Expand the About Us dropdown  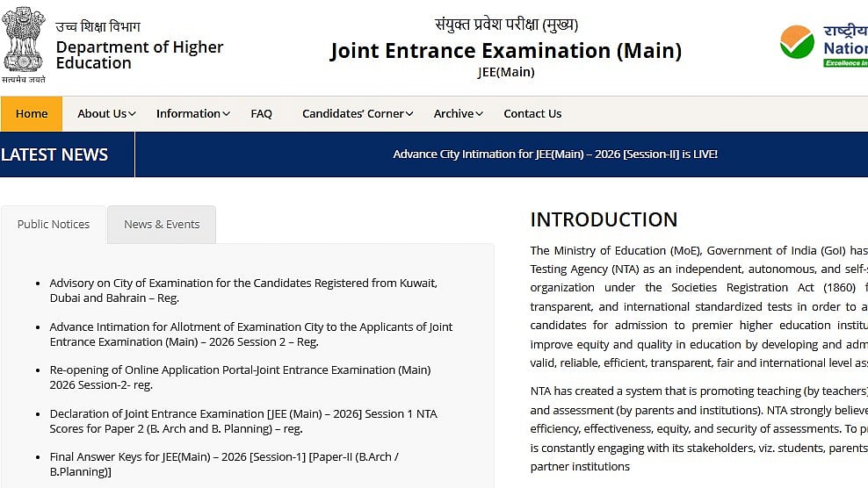point(106,113)
